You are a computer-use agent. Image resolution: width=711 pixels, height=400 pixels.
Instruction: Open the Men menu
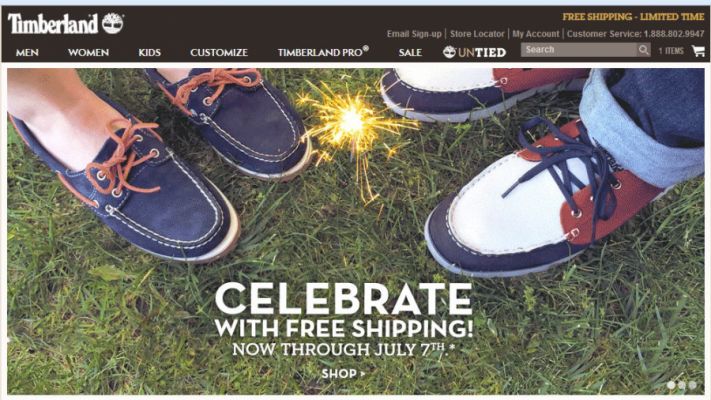point(27,53)
